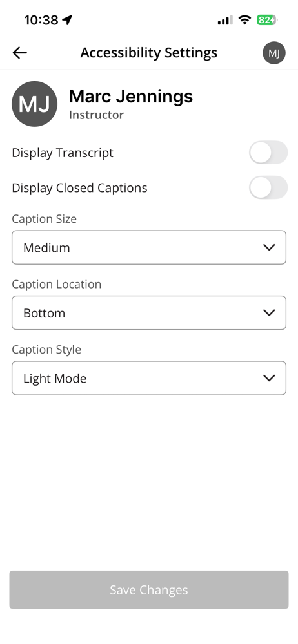
Task: Enable the Display Transcript toggle
Action: 268,153
